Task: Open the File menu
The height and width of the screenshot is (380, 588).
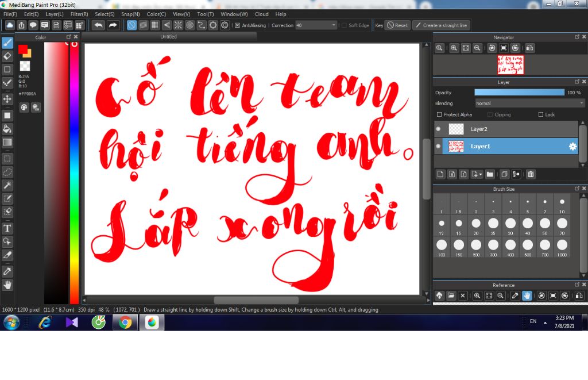Action: [10, 14]
